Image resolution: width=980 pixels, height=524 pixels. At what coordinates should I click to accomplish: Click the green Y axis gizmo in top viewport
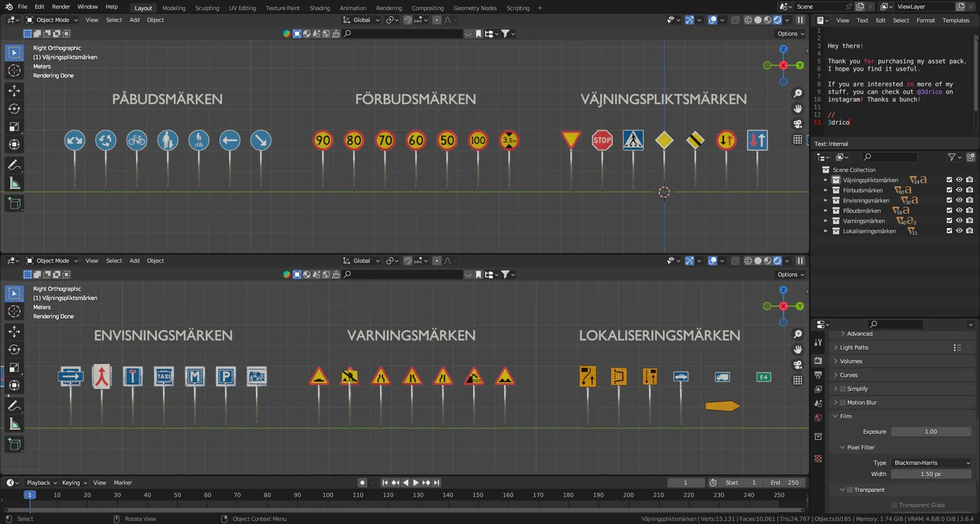pos(800,66)
